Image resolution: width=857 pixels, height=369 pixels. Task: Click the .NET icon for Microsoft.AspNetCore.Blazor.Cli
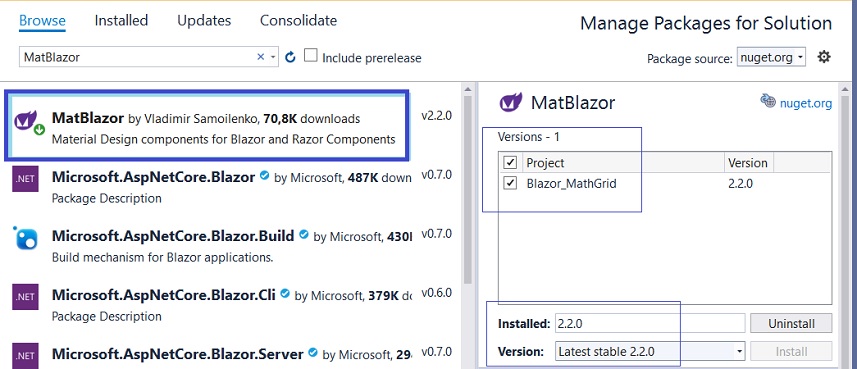pyautogui.click(x=26, y=297)
